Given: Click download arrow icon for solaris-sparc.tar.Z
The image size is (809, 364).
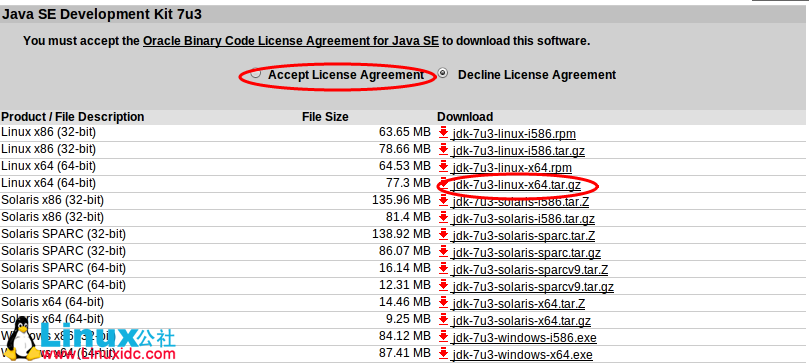Looking at the screenshot, I should click(x=443, y=235).
